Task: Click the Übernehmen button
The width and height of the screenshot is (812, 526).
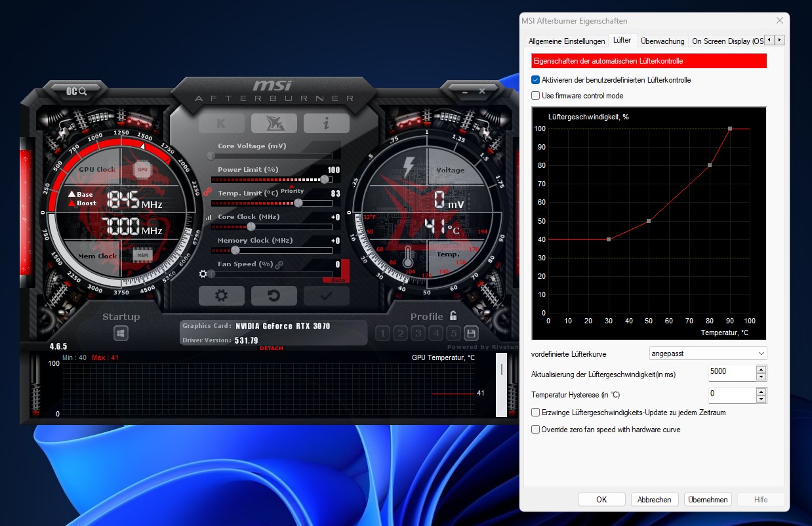Action: tap(708, 500)
